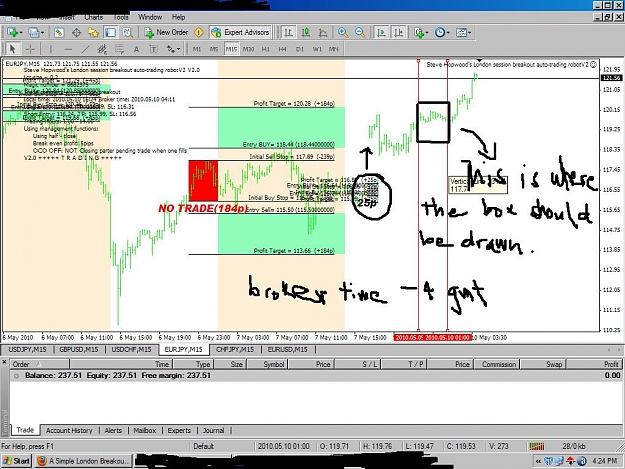Sort by the Symbol column header

(267, 364)
